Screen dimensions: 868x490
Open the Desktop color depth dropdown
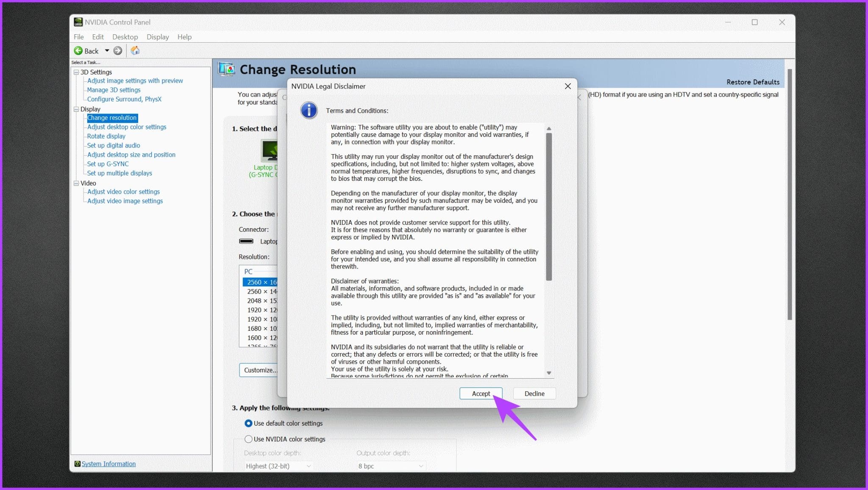tap(278, 466)
